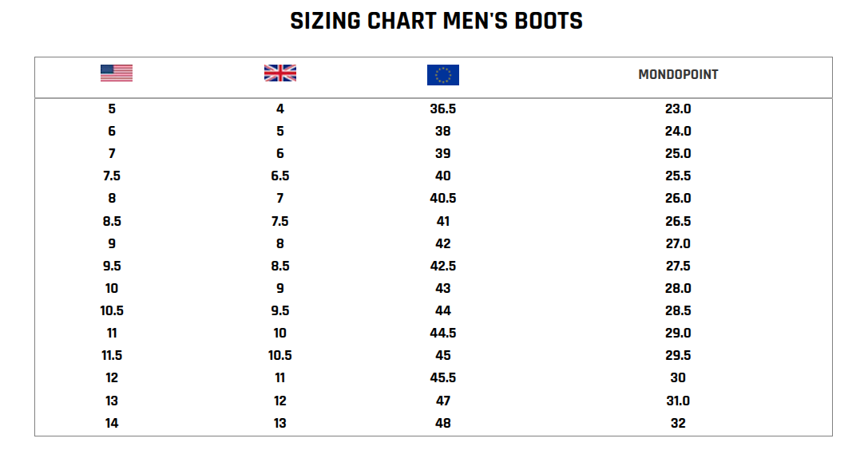Click Mondopoint 29.5 cell
This screenshot has width=868, height=466.
pos(678,355)
